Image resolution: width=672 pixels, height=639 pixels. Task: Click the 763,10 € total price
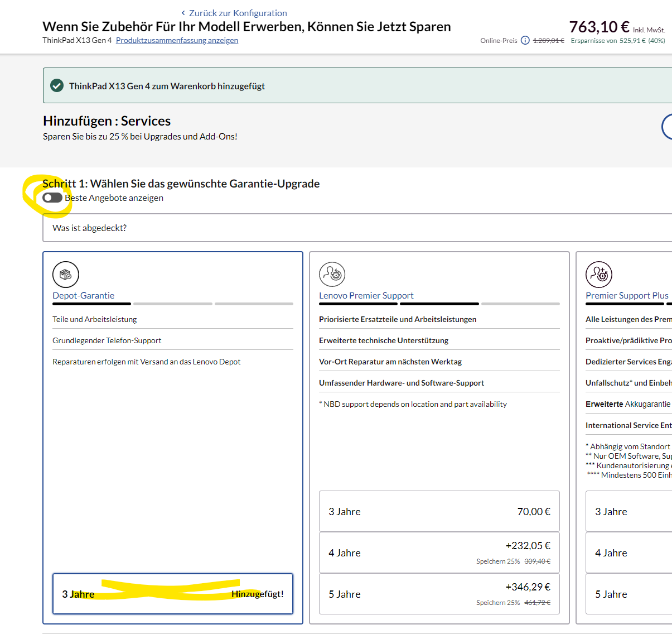pyautogui.click(x=599, y=27)
